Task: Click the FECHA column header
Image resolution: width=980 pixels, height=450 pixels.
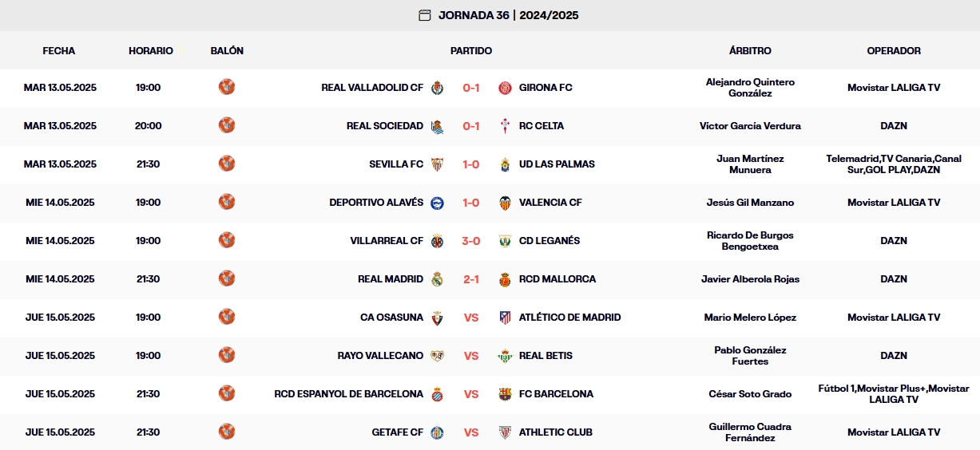Action: [x=59, y=50]
